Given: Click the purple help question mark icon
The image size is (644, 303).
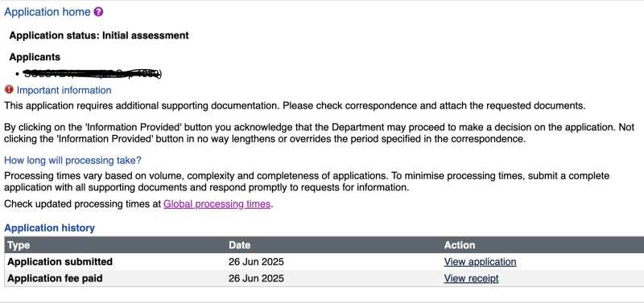Looking at the screenshot, I should (x=98, y=12).
